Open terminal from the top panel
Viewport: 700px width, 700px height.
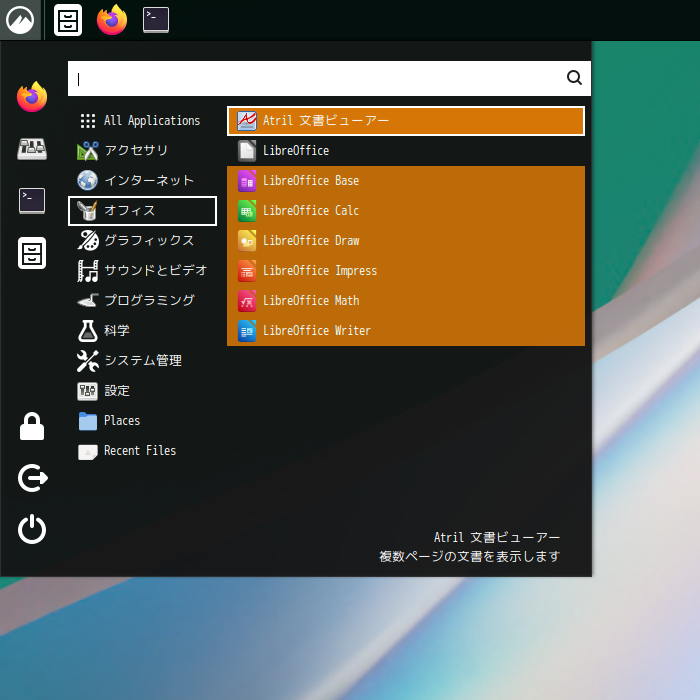[x=156, y=20]
